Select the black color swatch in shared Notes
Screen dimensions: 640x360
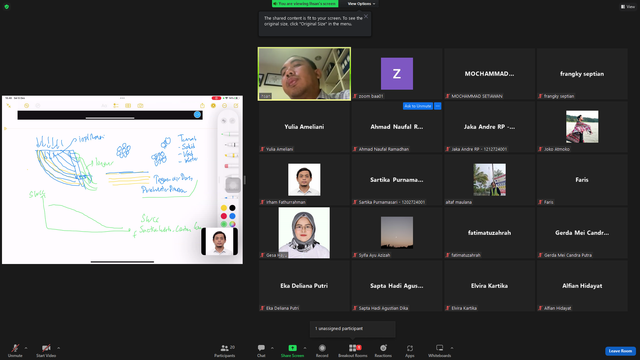point(232,208)
